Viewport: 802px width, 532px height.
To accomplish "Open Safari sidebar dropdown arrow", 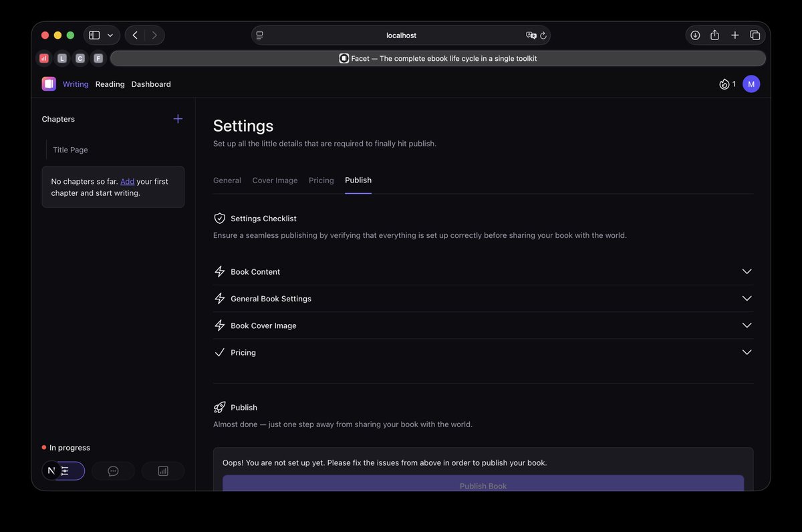I will click(110, 35).
